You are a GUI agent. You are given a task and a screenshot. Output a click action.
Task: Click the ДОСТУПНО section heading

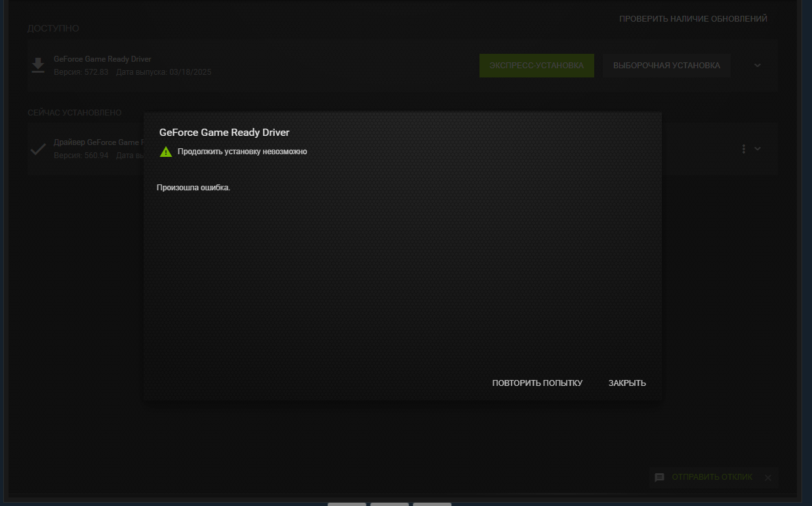coord(53,28)
